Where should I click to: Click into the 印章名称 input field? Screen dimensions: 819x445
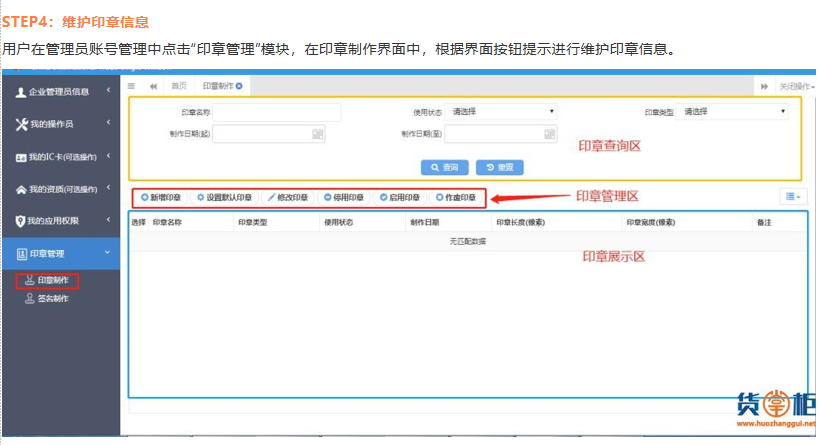click(x=277, y=112)
